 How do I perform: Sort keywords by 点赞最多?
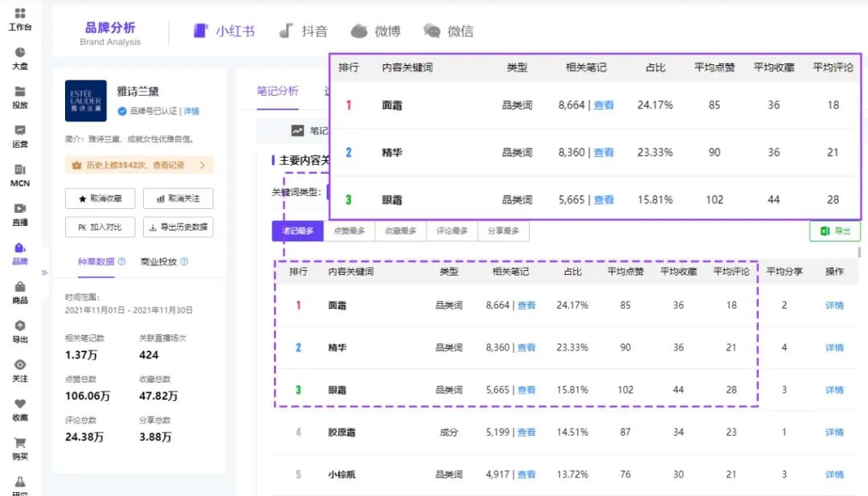[350, 231]
